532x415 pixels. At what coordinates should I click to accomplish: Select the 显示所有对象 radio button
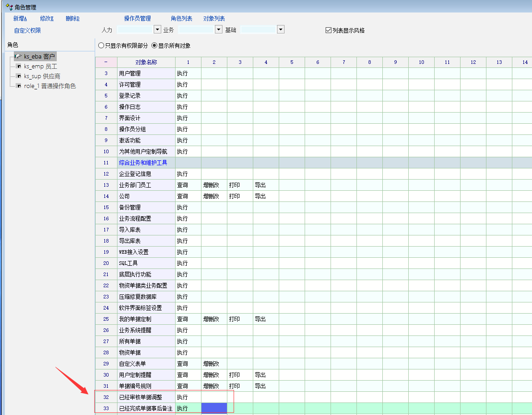coord(155,46)
